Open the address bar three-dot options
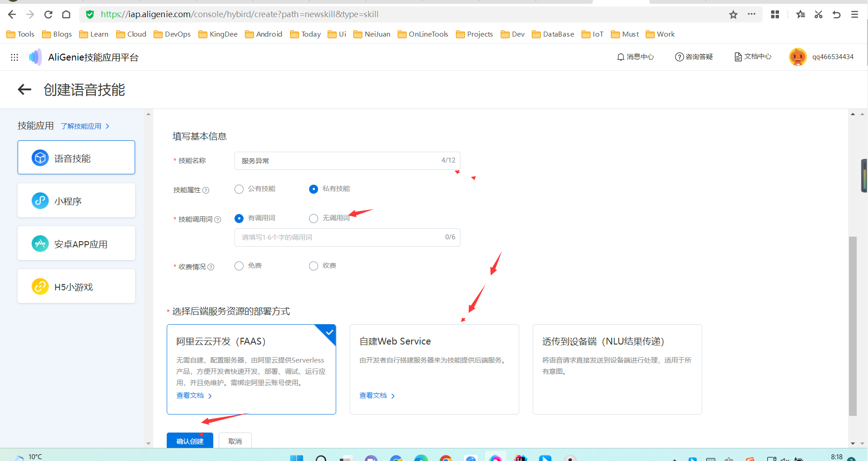The image size is (868, 461). [751, 14]
